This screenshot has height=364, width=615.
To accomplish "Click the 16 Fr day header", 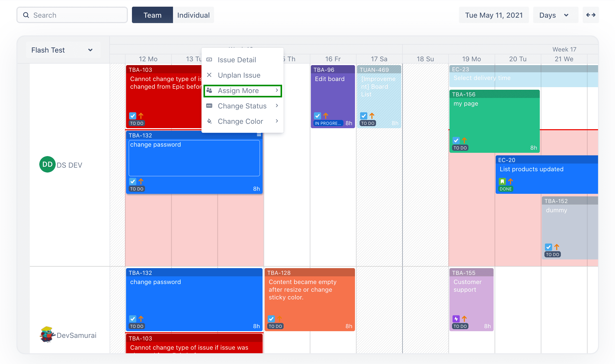I will click(x=333, y=59).
